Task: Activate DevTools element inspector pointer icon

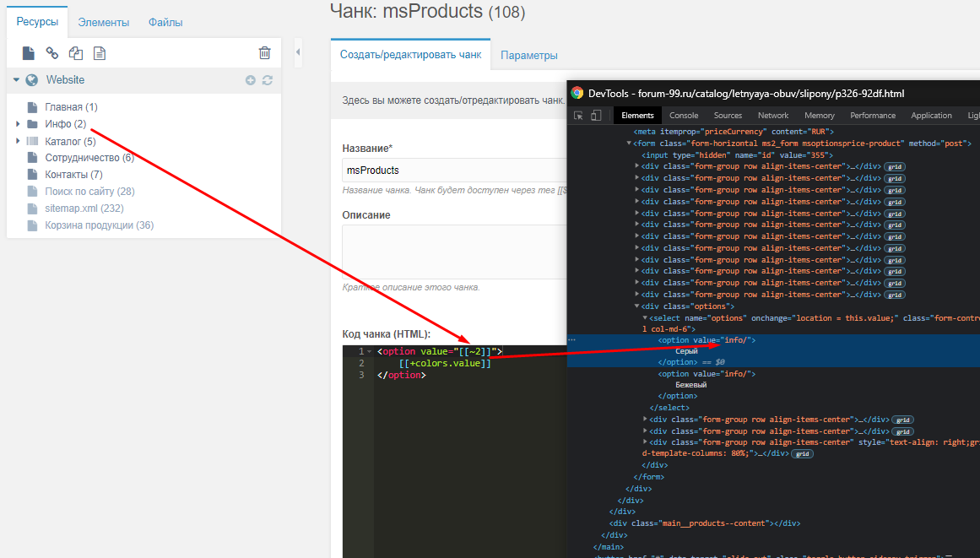Action: [578, 116]
